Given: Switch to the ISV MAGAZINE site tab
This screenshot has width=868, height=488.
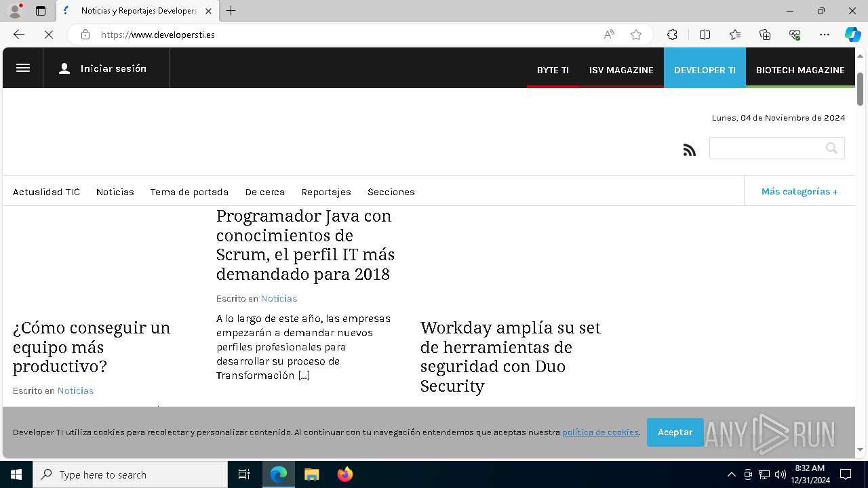Looking at the screenshot, I should tap(621, 70).
